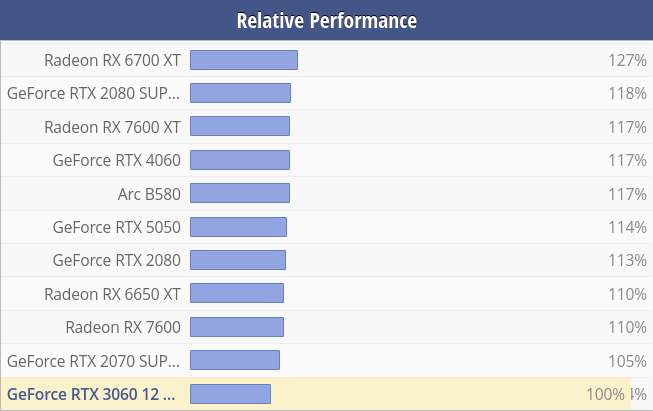The width and height of the screenshot is (653, 411).
Task: Click the 114% value for RTX 5050
Action: [x=628, y=227]
